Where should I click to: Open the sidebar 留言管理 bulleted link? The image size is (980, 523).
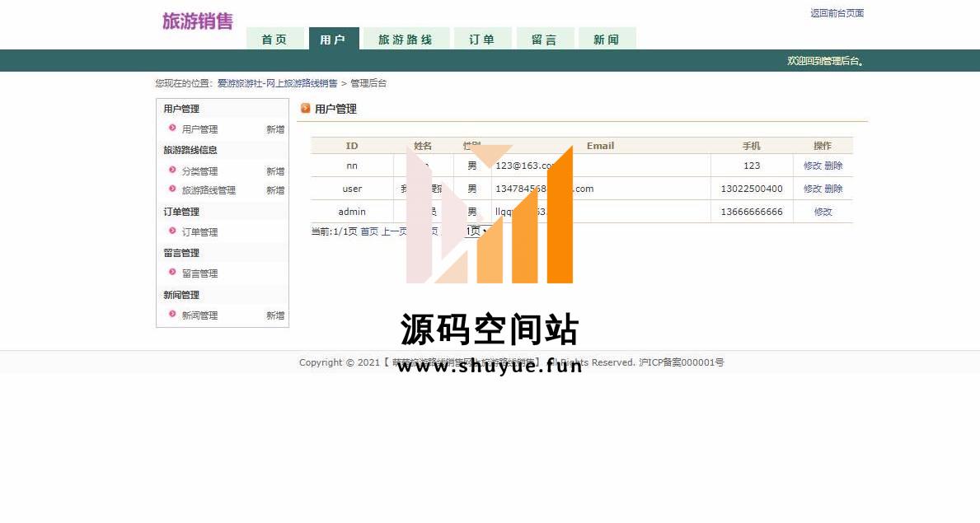click(199, 273)
